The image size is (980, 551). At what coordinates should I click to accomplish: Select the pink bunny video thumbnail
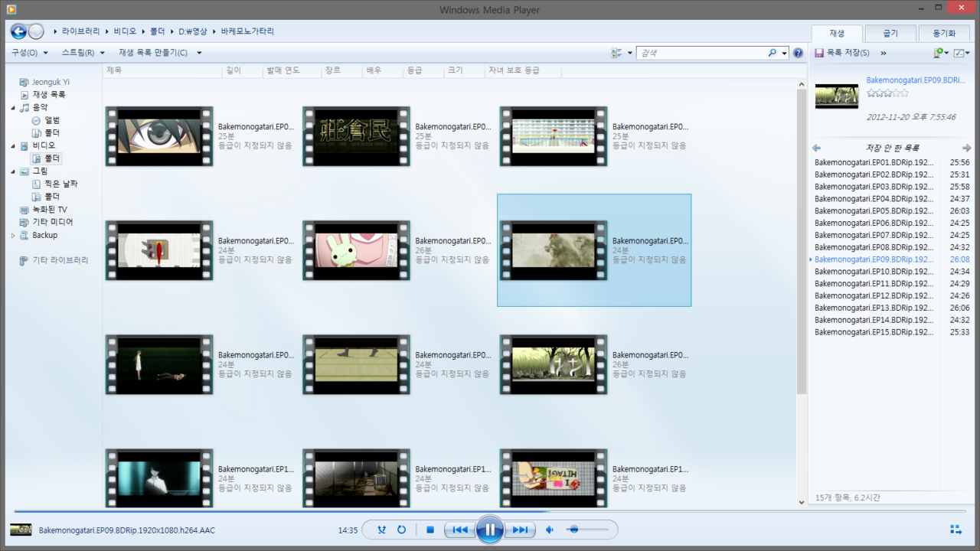(356, 250)
